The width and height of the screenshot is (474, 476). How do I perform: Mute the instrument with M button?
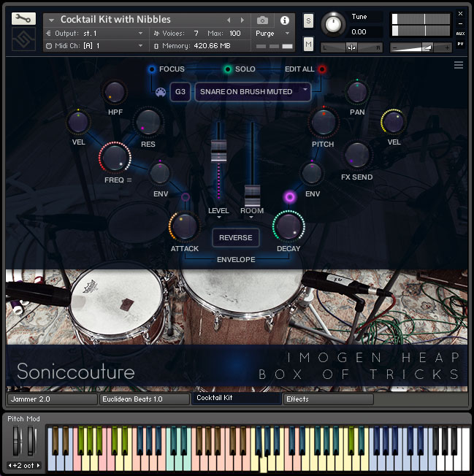(x=308, y=45)
